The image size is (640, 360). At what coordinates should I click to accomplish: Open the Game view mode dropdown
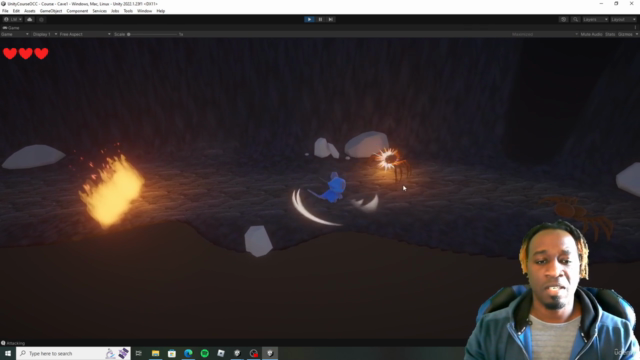point(15,34)
